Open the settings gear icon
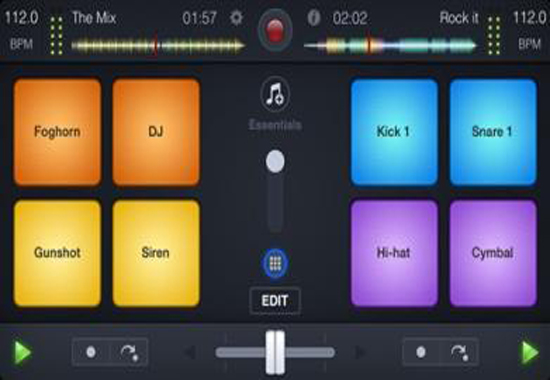This screenshot has height=380, width=550. (236, 18)
